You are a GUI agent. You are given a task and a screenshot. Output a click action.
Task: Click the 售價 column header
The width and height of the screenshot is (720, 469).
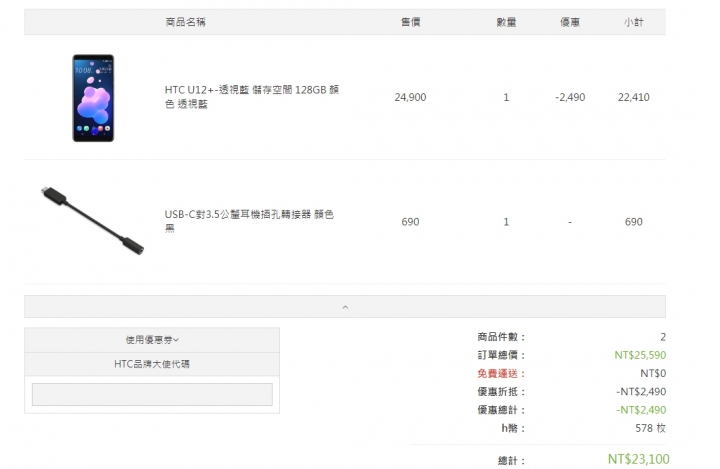click(411, 22)
